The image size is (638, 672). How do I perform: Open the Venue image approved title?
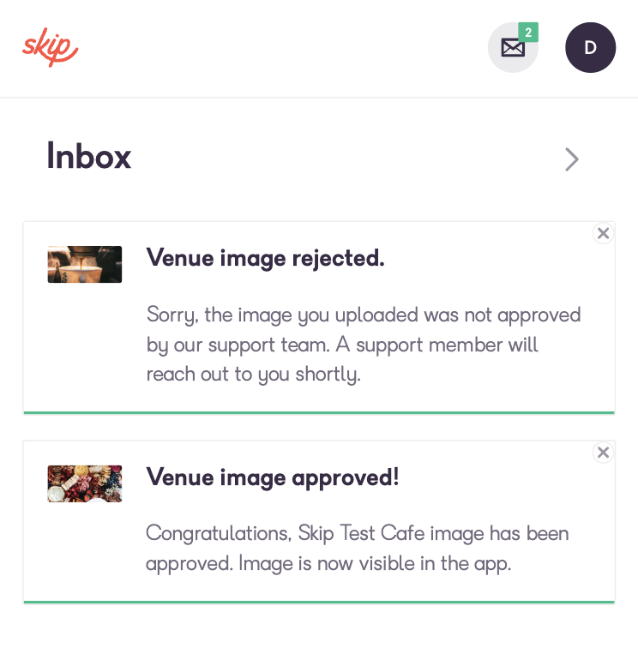[x=273, y=477]
